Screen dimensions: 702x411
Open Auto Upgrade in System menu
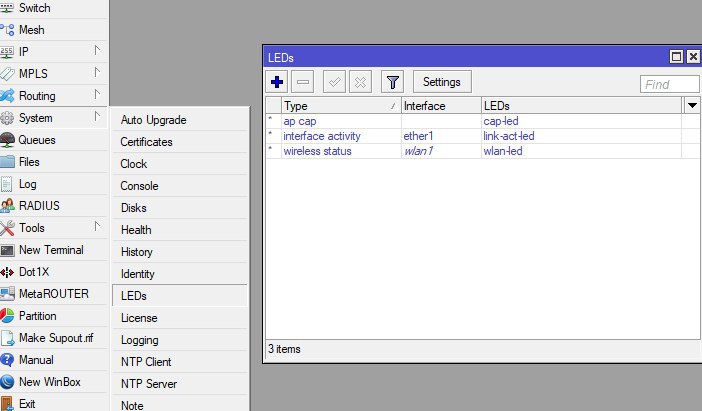pos(180,120)
